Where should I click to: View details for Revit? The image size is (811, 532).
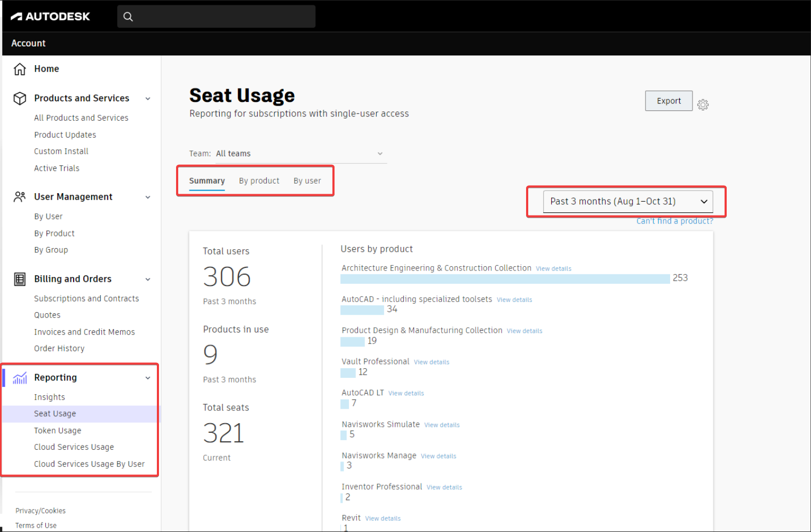pos(383,519)
